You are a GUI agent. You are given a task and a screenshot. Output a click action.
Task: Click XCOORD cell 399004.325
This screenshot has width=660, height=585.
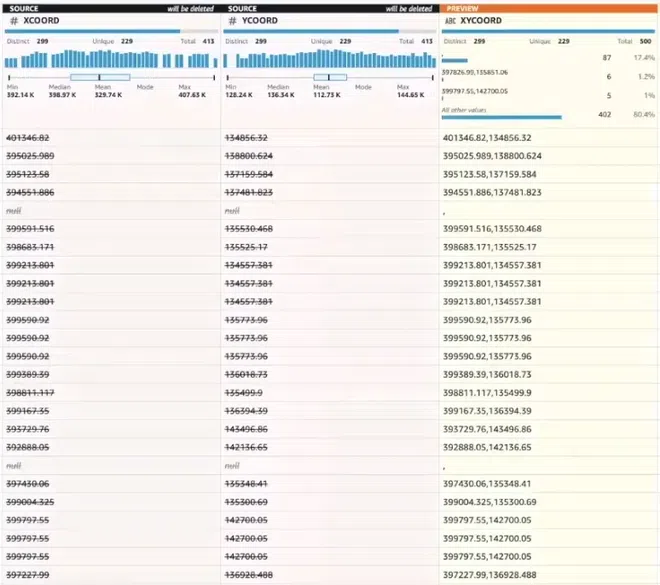(30, 502)
